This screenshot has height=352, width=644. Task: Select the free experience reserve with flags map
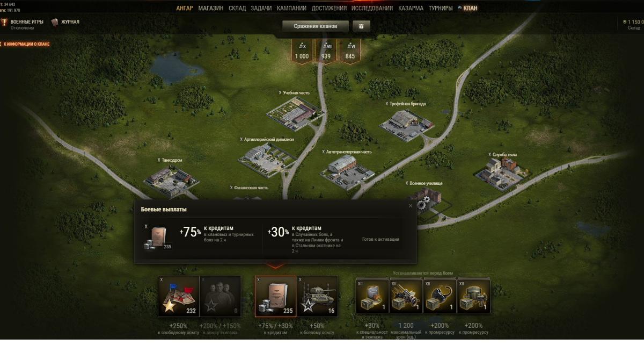coord(178,296)
